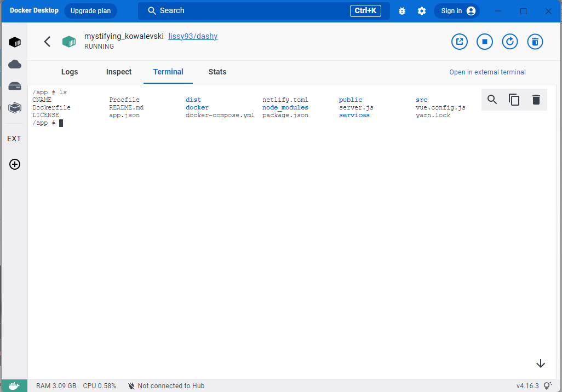This screenshot has width=562, height=392.
Task: Click the v4.16.3 version label
Action: pos(527,386)
